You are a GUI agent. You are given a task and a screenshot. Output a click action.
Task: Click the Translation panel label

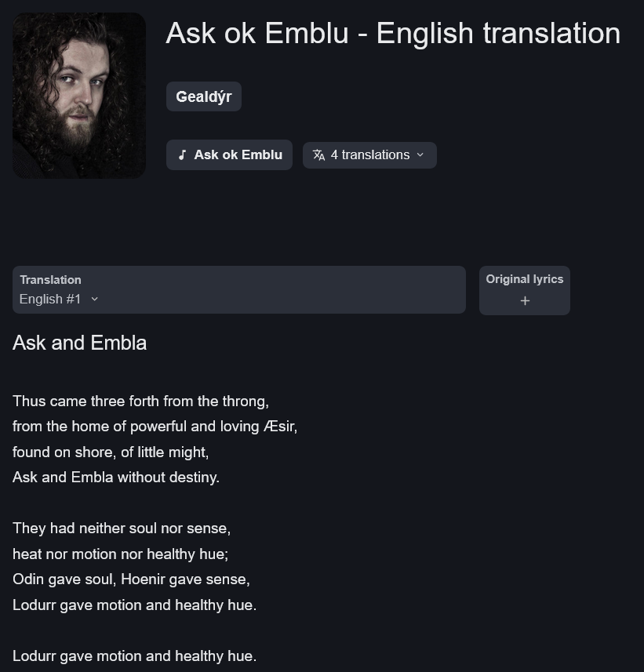[50, 280]
